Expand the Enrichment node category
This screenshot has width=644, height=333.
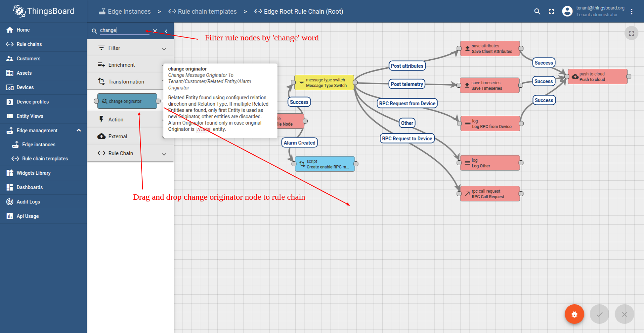tap(130, 65)
